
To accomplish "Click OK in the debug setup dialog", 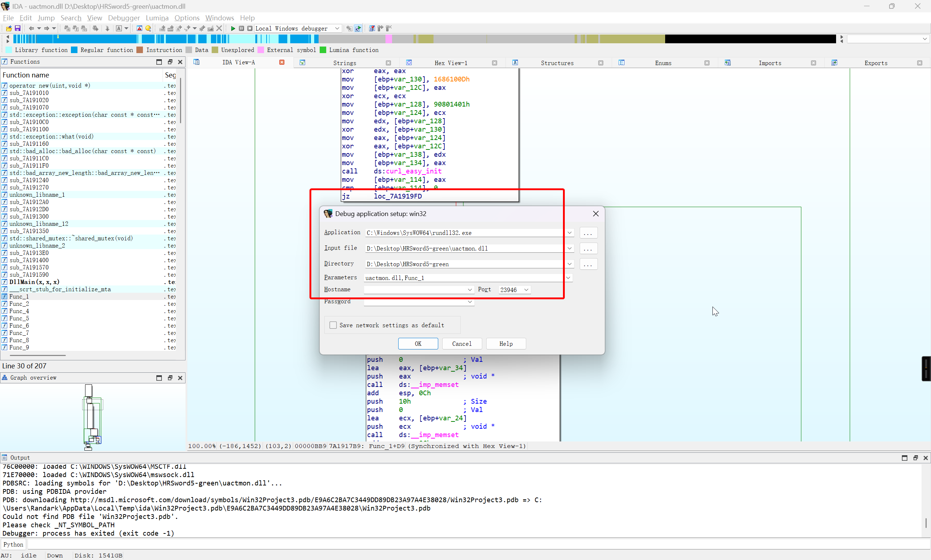I will click(418, 344).
